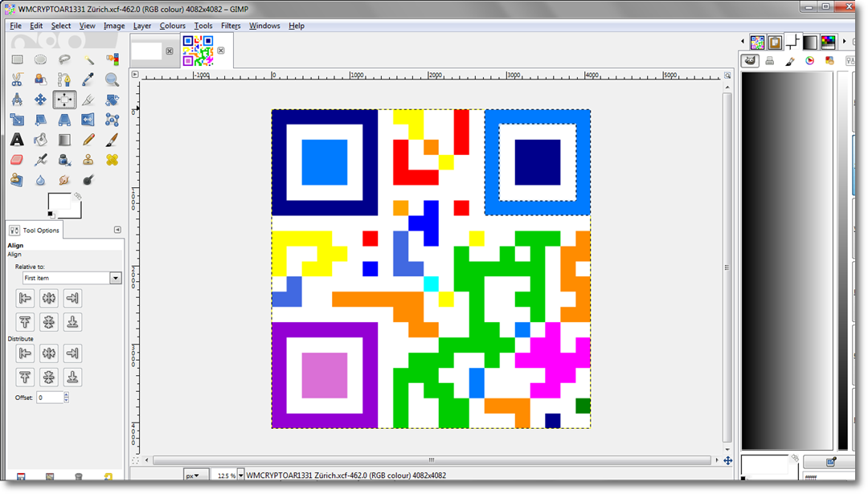The height and width of the screenshot is (494, 868).
Task: Choose the Airbrush tool
Action: [40, 160]
